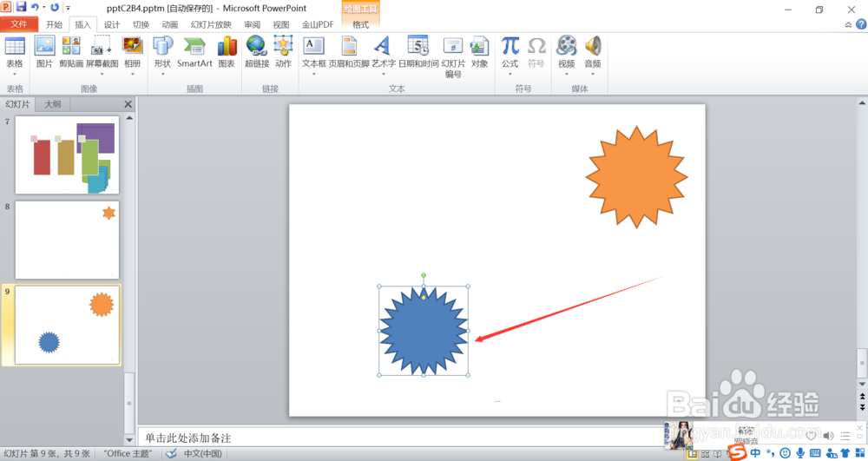This screenshot has height=461, width=868.
Task: Select slide 9 thumbnail with two stars
Action: pos(67,325)
